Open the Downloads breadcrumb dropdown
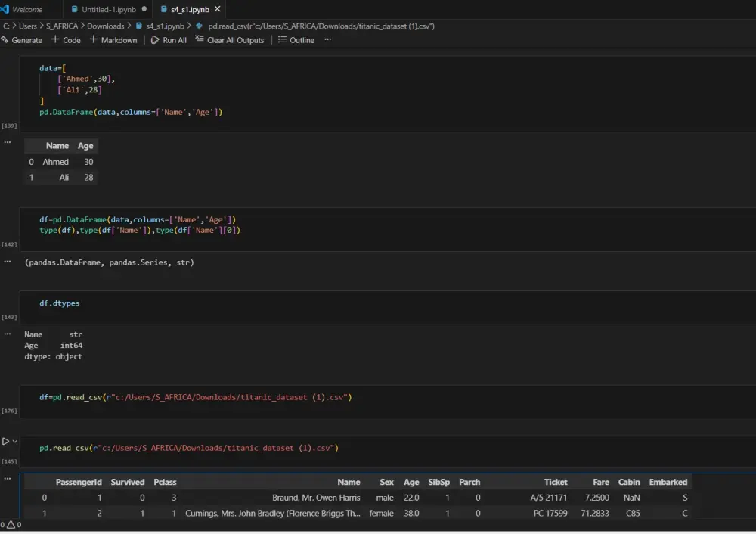This screenshot has height=534, width=756. [x=105, y=25]
